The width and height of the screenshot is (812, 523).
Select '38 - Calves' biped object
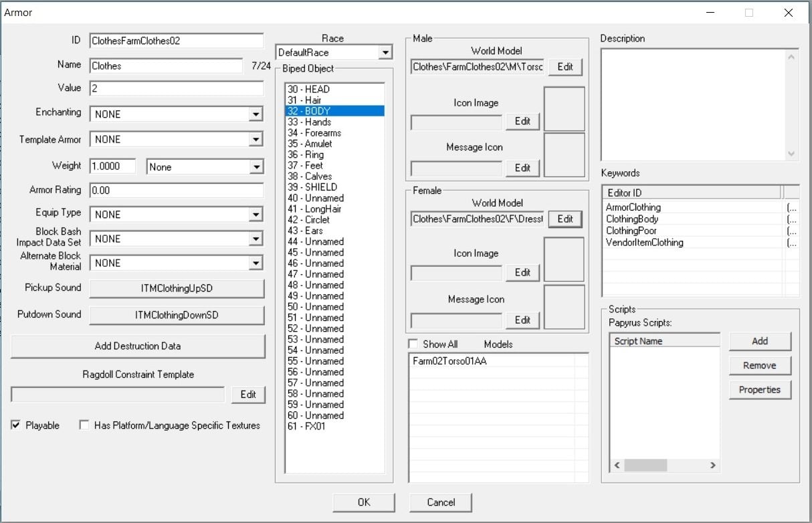click(334, 176)
